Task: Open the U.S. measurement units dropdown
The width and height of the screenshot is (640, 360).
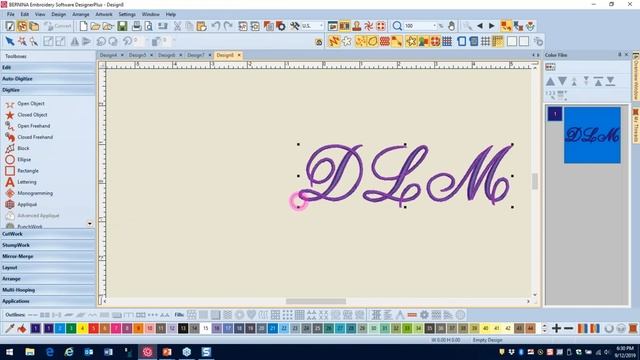Action: (x=321, y=26)
